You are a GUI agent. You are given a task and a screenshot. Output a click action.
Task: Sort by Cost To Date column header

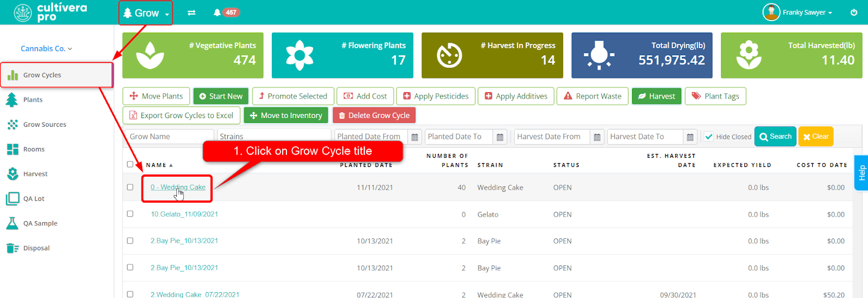pyautogui.click(x=822, y=165)
